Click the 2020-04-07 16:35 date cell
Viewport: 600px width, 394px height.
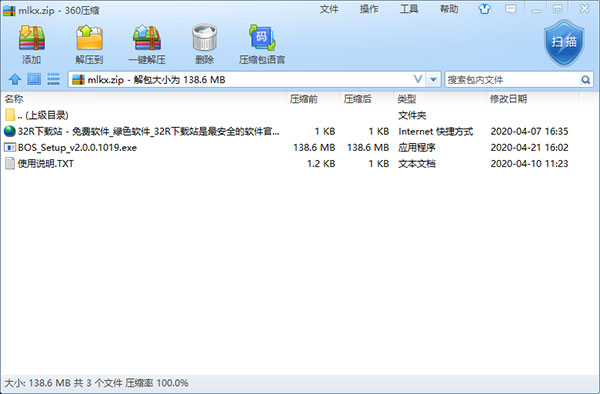point(530,132)
